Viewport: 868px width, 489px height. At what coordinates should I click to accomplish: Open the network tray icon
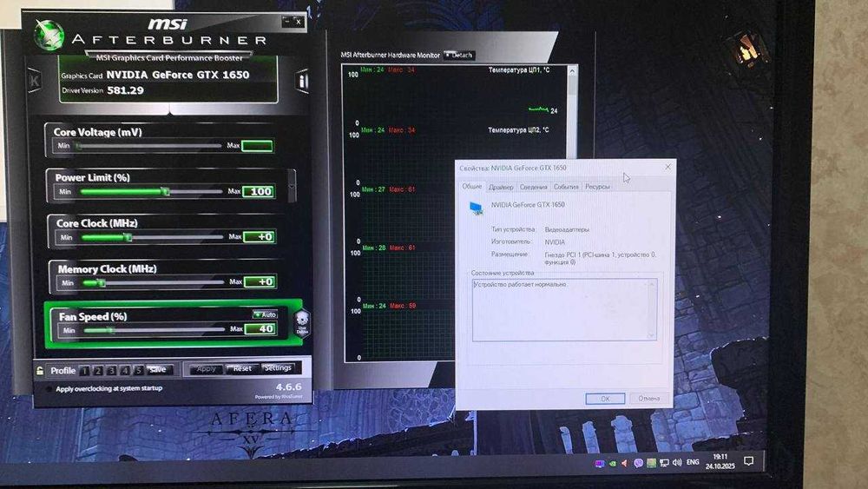pyautogui.click(x=664, y=462)
